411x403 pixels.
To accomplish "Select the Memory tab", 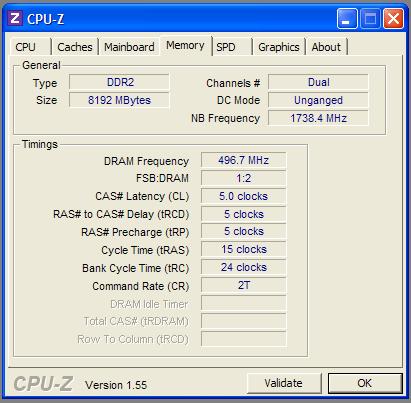I will click(x=185, y=46).
